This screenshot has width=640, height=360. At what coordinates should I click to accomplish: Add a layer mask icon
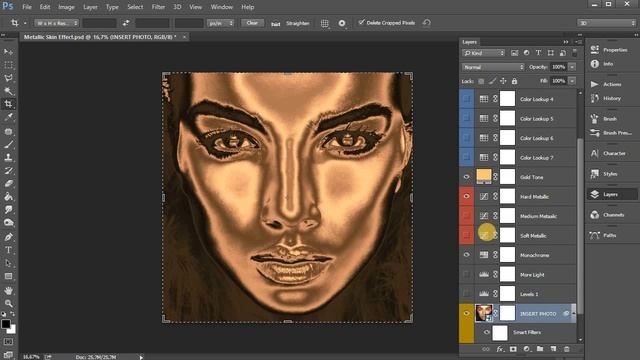(x=513, y=349)
